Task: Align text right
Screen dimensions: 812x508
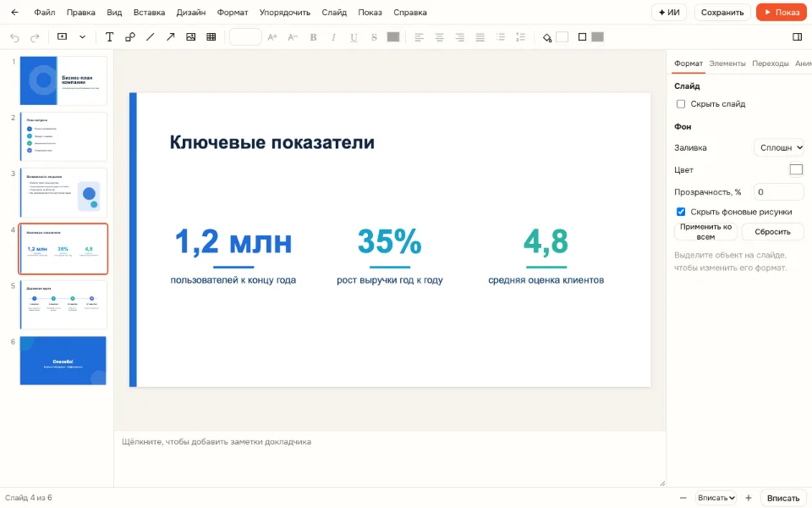Action: (x=460, y=37)
